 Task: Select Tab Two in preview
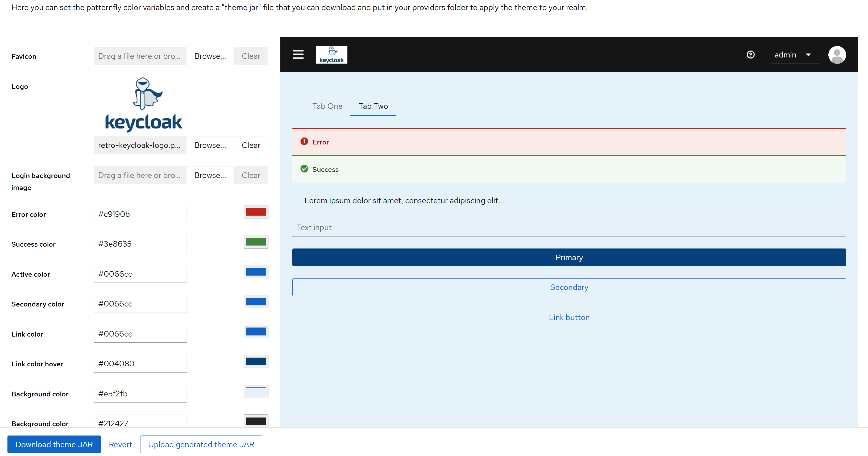[373, 106]
